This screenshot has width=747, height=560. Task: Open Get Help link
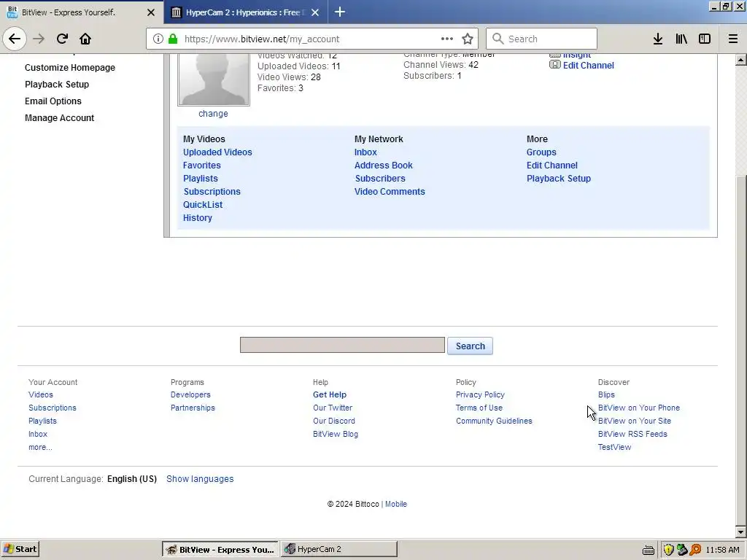click(330, 394)
